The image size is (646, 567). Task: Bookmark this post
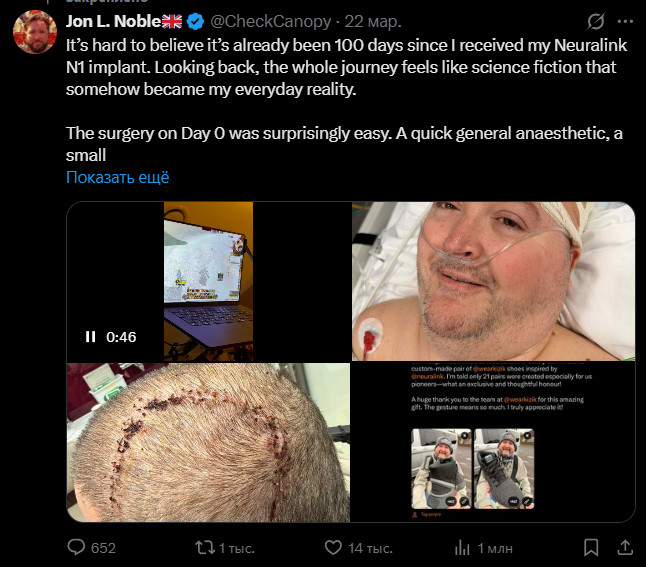591,548
